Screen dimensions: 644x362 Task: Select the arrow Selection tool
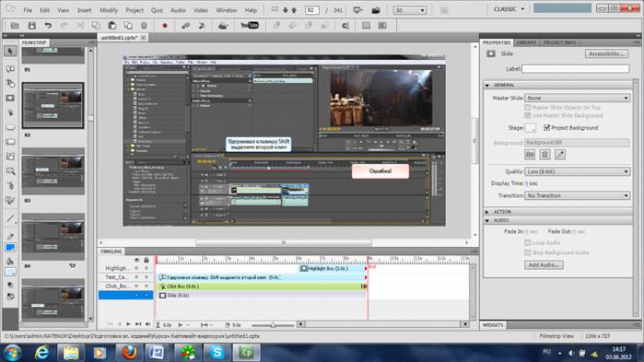[10, 51]
